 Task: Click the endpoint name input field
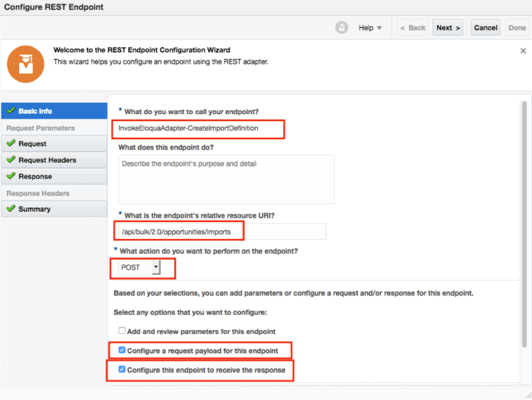tap(197, 129)
